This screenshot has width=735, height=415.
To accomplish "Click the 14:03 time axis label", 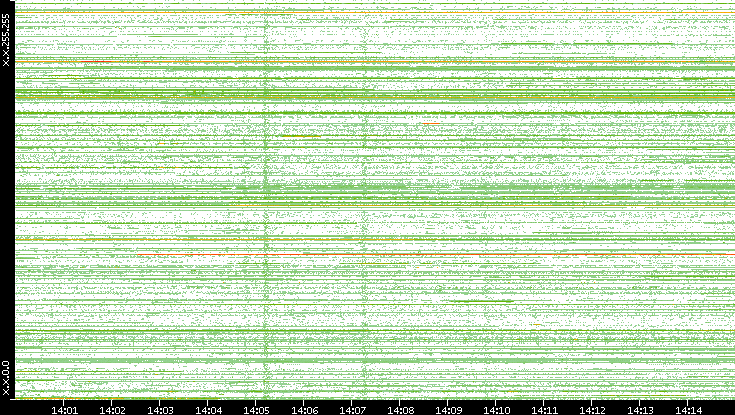I will 160,410.
